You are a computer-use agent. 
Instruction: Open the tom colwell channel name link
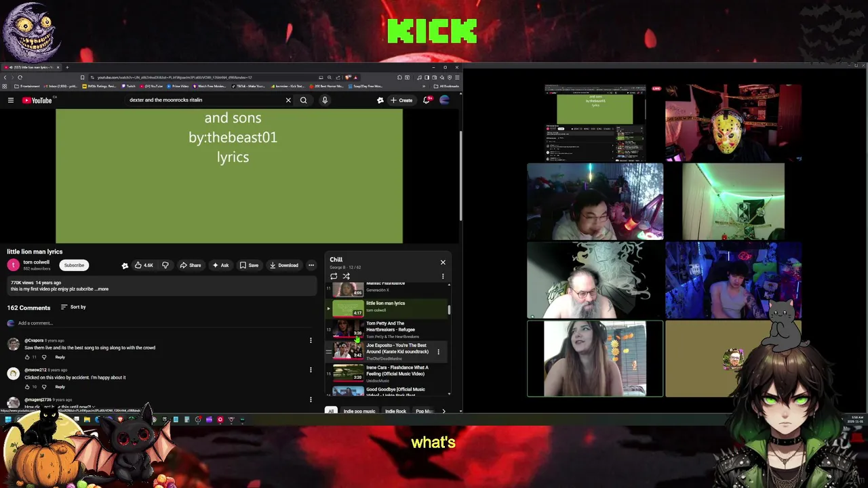point(37,262)
